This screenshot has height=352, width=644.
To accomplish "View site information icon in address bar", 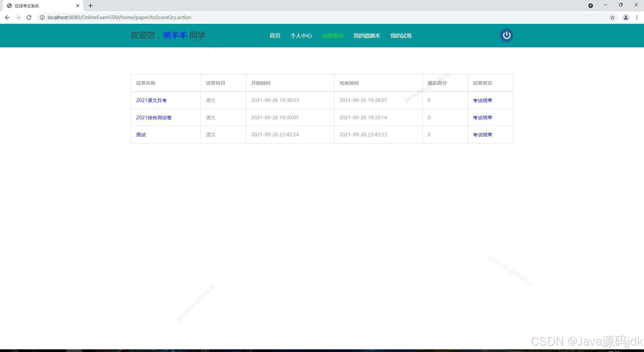I will (42, 17).
